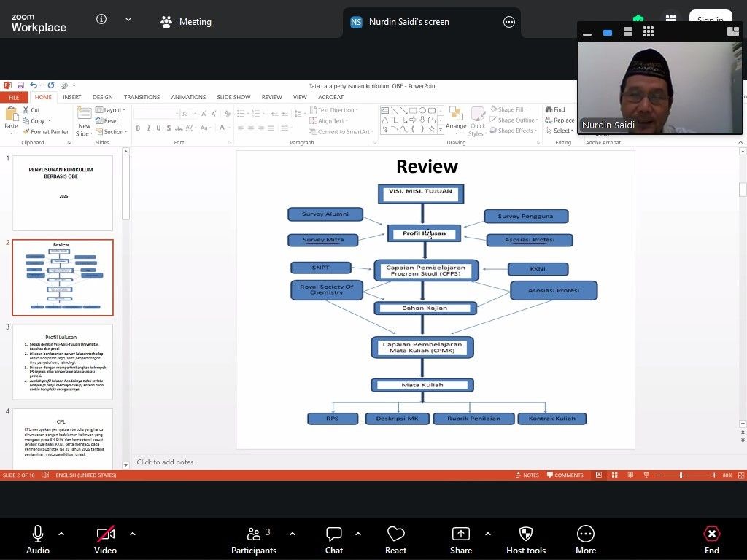Expand the video settings chevron
Viewport: 747px width, 560px height.
(133, 534)
